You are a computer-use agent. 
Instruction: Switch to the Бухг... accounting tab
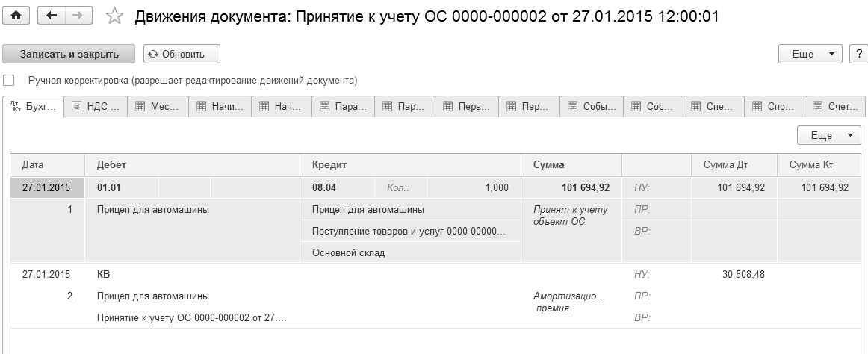[33, 106]
